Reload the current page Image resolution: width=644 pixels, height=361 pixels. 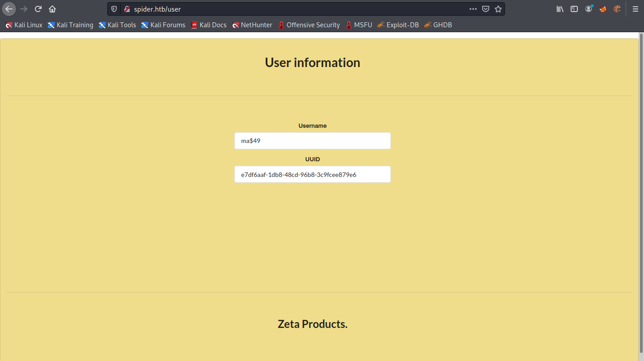tap(38, 9)
